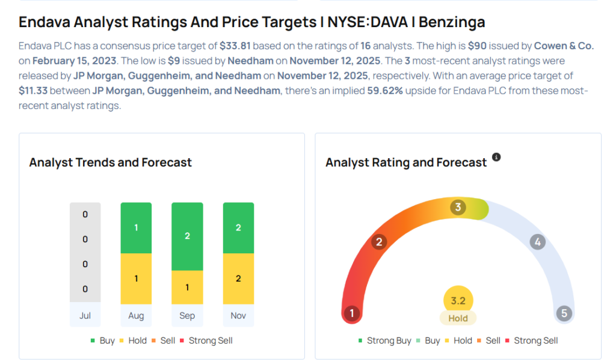Click gauge marker number 4
The height and width of the screenshot is (364, 616).
click(537, 242)
